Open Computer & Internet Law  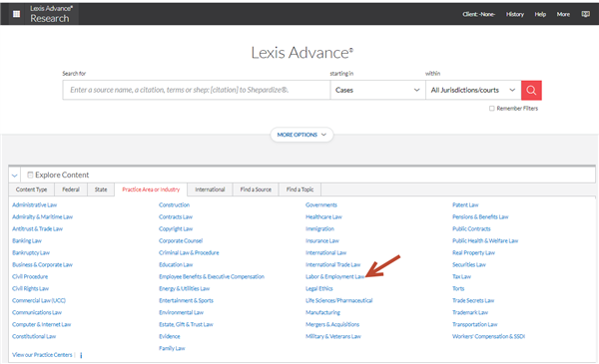(42, 324)
